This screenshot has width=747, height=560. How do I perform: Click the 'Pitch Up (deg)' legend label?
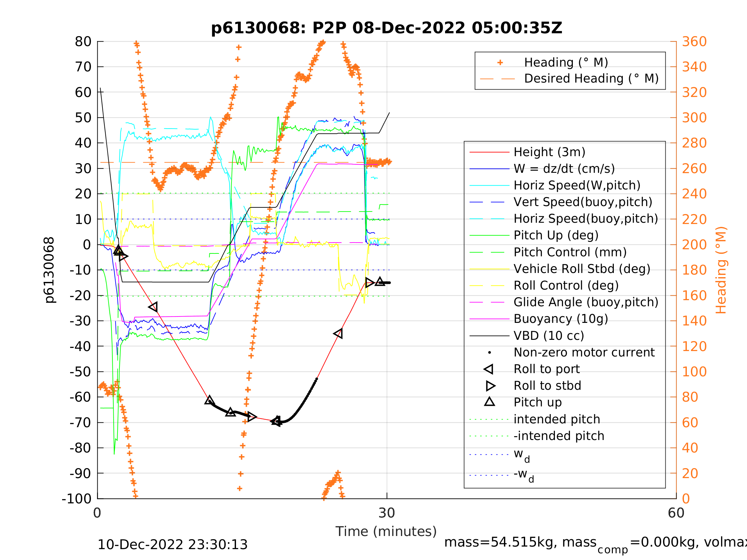(x=556, y=235)
